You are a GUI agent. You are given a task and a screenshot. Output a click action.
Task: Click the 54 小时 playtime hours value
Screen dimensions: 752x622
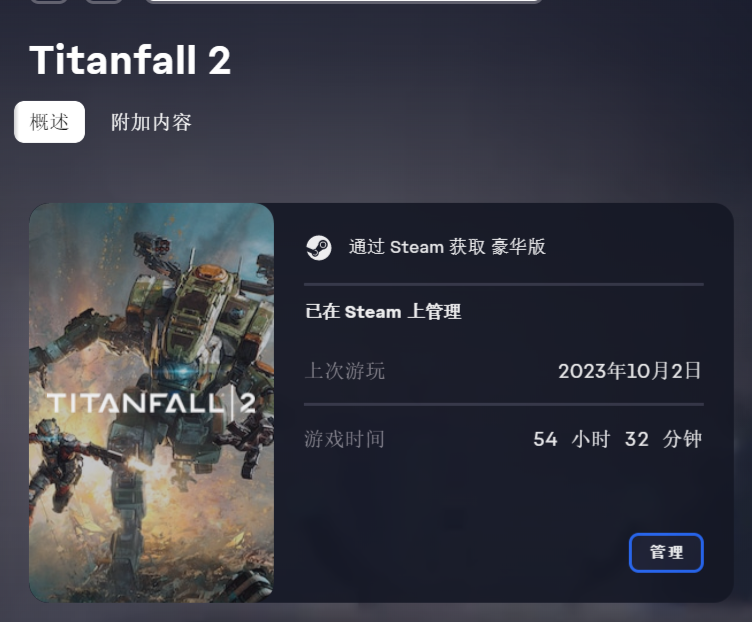[x=571, y=439]
